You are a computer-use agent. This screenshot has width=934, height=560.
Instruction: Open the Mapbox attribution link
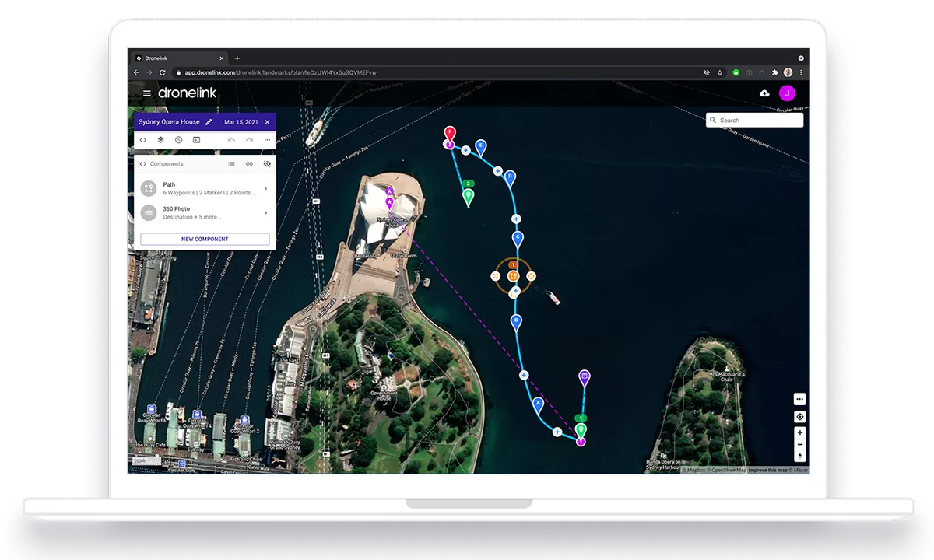[693, 470]
